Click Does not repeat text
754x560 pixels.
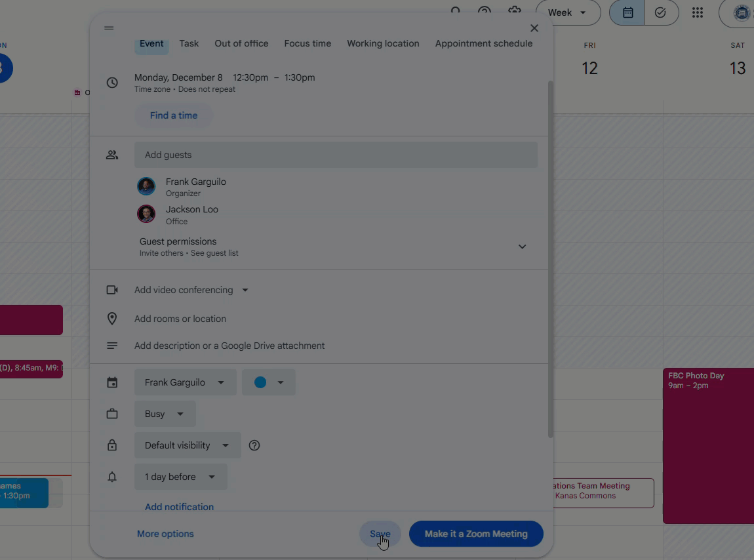tap(207, 89)
